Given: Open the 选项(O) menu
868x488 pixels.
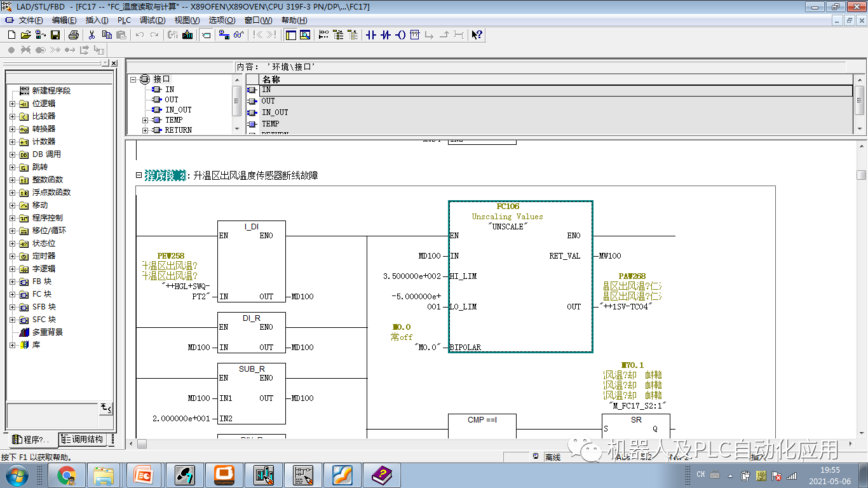Looking at the screenshot, I should coord(222,20).
